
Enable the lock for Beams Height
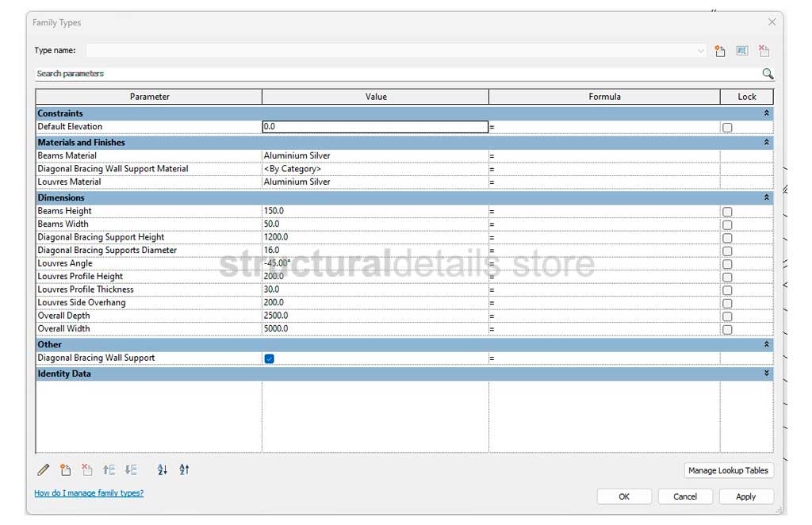pyautogui.click(x=727, y=212)
